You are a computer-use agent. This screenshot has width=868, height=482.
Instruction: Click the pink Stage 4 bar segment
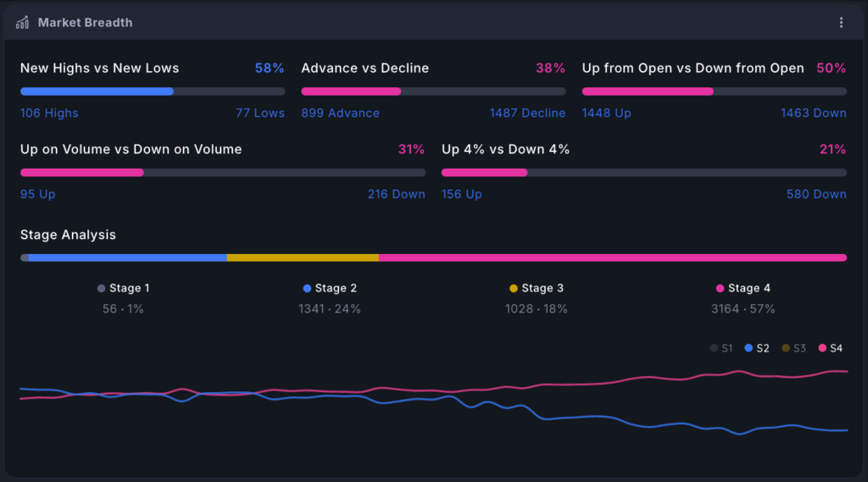[613, 258]
